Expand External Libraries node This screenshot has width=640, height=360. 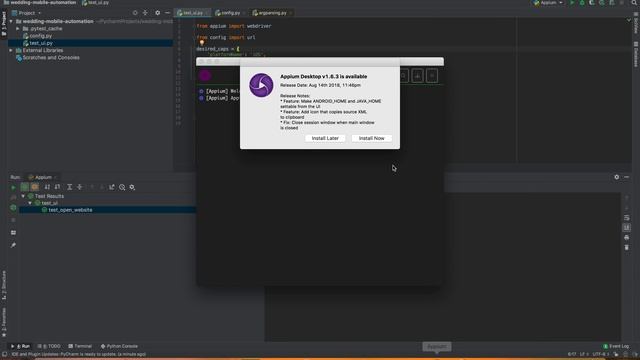(11, 51)
